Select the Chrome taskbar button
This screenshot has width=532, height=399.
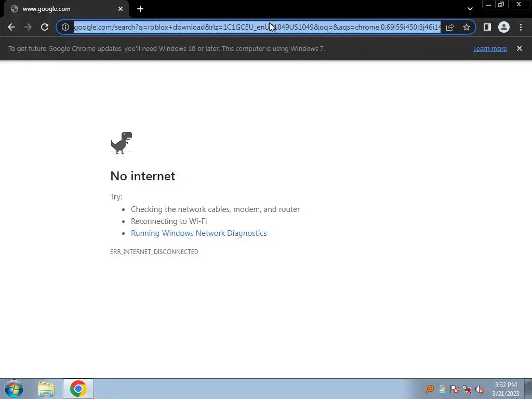(x=78, y=389)
